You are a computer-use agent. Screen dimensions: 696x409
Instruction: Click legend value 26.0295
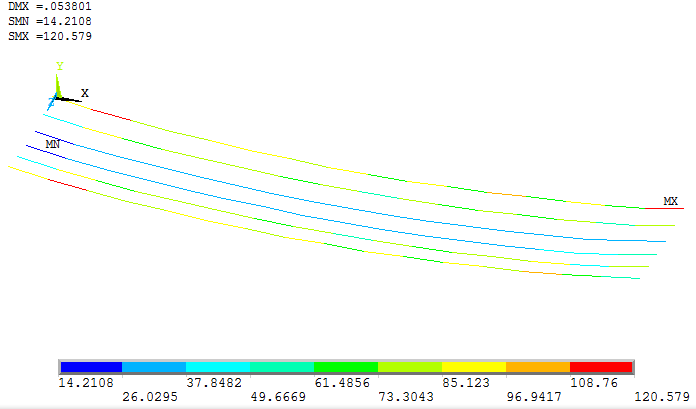(150, 396)
